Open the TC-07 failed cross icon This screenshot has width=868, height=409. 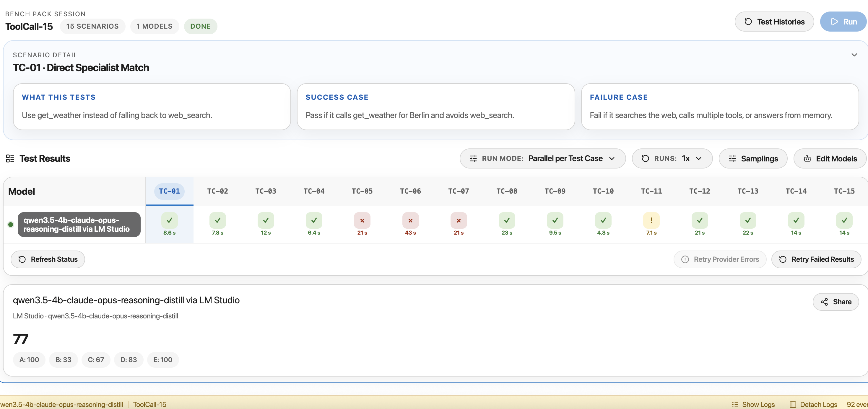[459, 220]
